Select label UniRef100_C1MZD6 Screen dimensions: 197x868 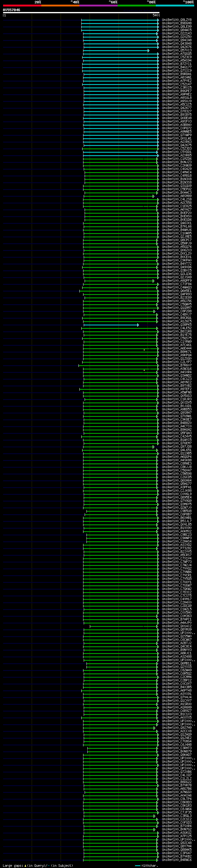177,158
